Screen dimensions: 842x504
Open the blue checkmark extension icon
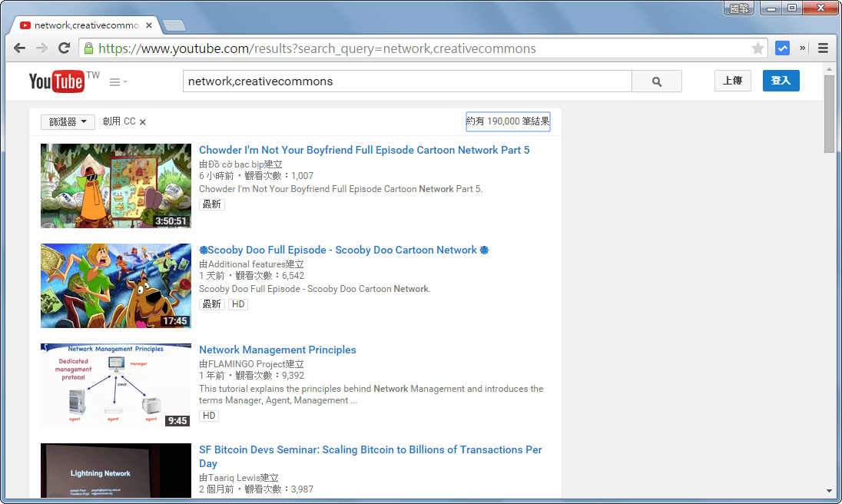click(x=782, y=48)
